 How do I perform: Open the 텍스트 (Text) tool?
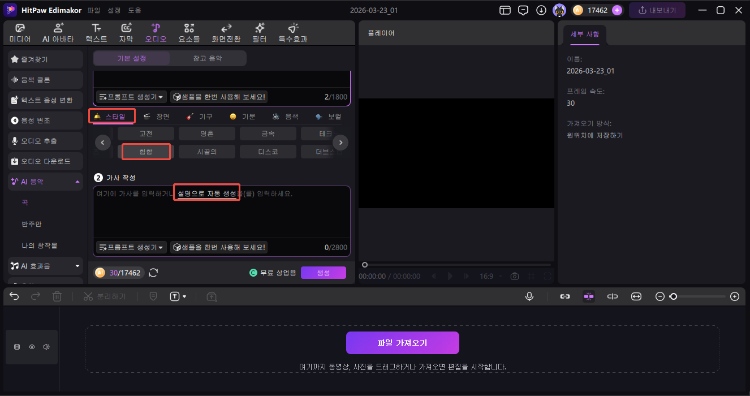pyautogui.click(x=96, y=33)
